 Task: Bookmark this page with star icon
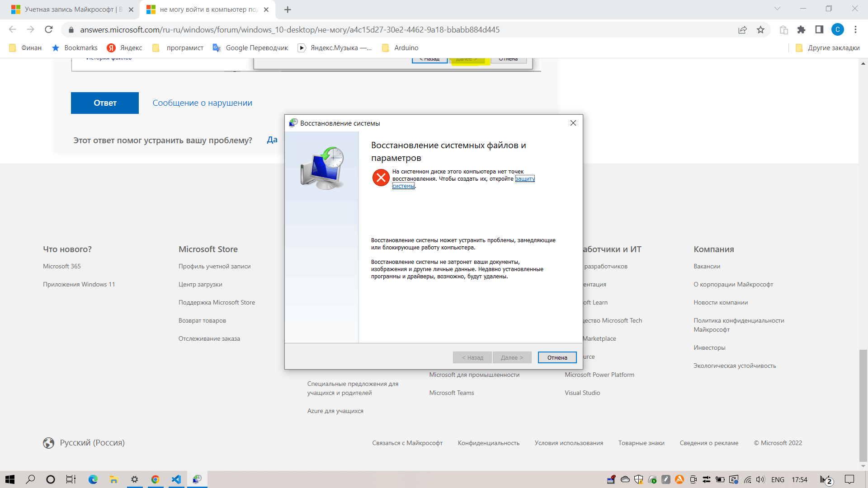coord(761,30)
